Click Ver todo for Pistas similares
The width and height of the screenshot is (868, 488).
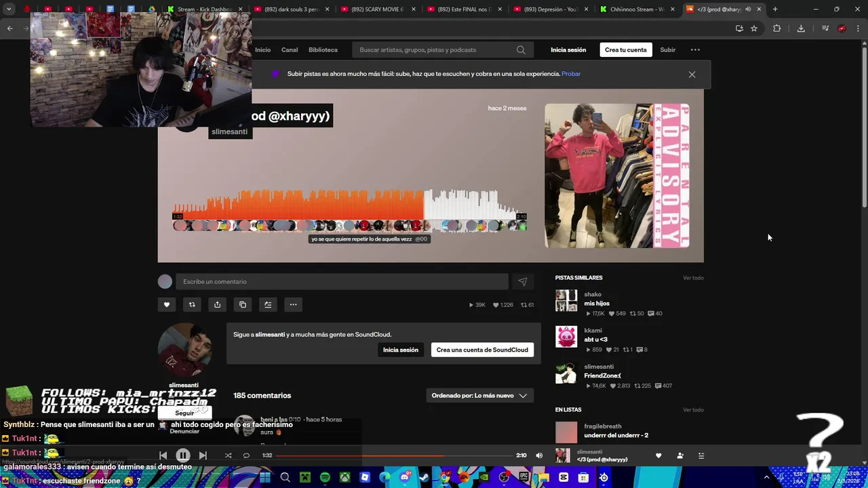click(x=693, y=278)
